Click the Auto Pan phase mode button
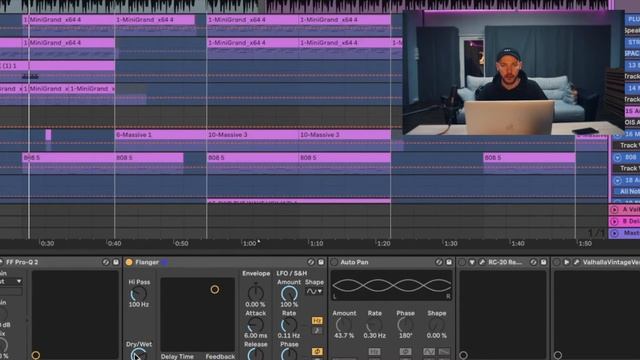Viewport: 640px width, 360px height. pyautogui.click(x=405, y=351)
